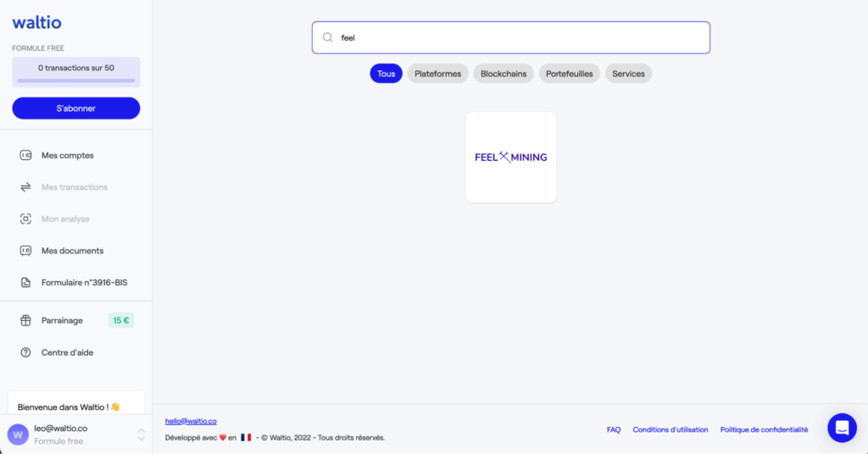
Task: Click the leo@waltio.co account text
Action: (61, 429)
